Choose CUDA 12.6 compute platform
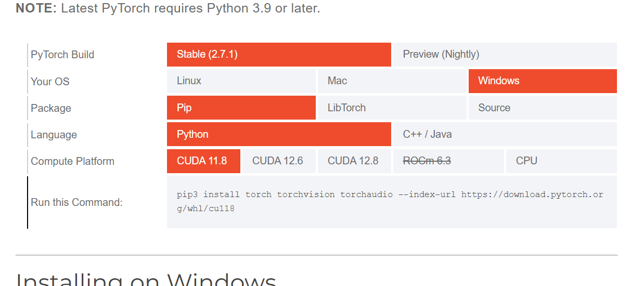644x286 pixels. (279, 161)
